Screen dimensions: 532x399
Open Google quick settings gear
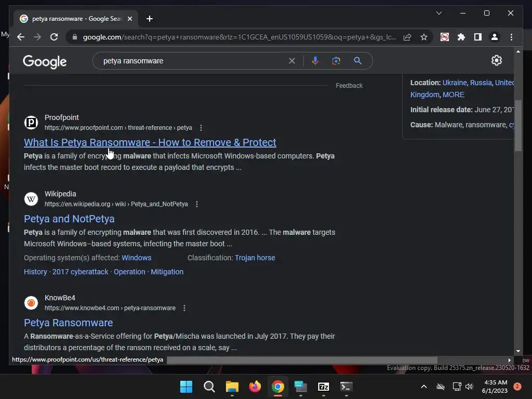[496, 60]
